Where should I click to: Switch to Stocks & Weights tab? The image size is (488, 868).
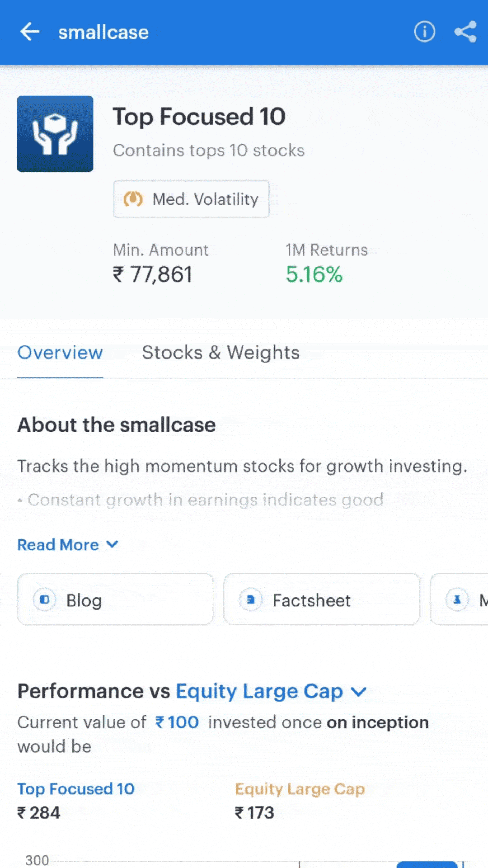[x=221, y=353]
